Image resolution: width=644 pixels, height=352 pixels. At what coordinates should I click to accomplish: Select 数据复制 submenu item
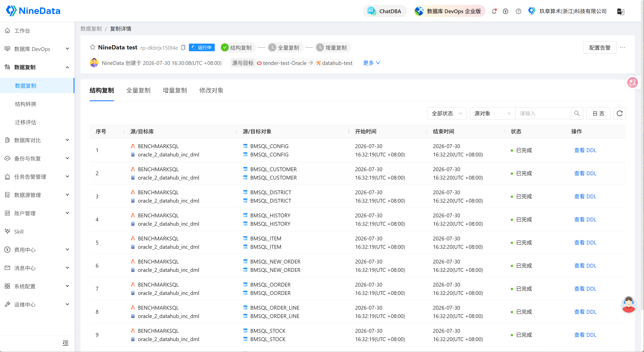click(37, 86)
